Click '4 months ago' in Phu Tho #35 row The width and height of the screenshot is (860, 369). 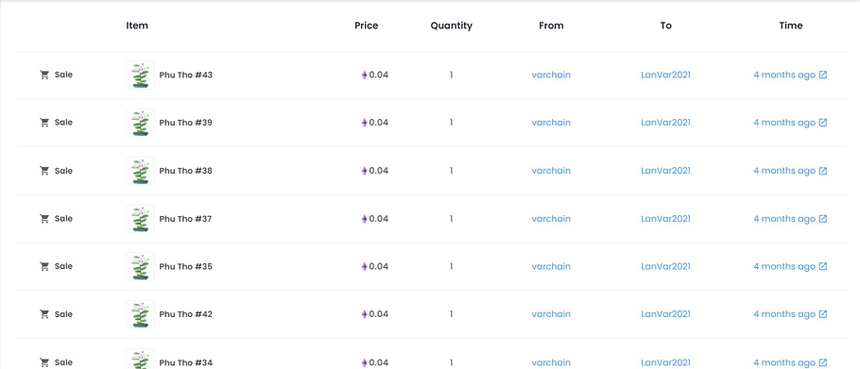[784, 266]
